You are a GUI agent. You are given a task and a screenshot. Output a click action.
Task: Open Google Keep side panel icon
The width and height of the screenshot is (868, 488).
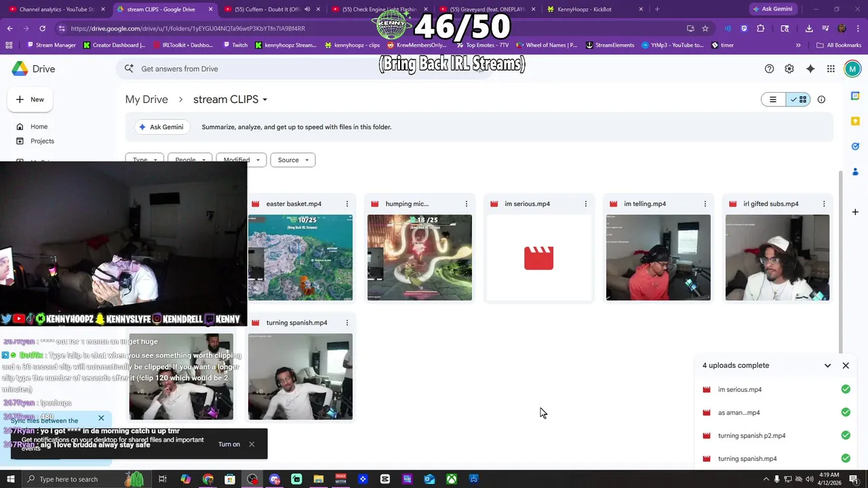855,121
